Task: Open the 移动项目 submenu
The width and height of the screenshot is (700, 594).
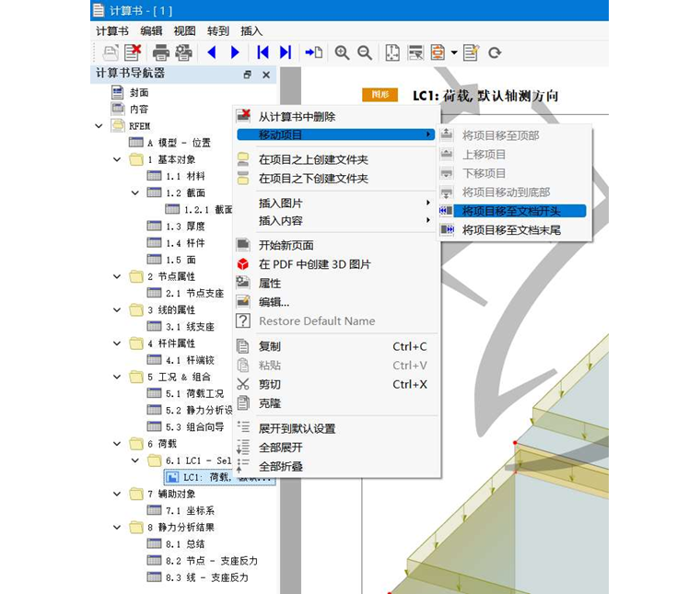Action: pos(335,134)
